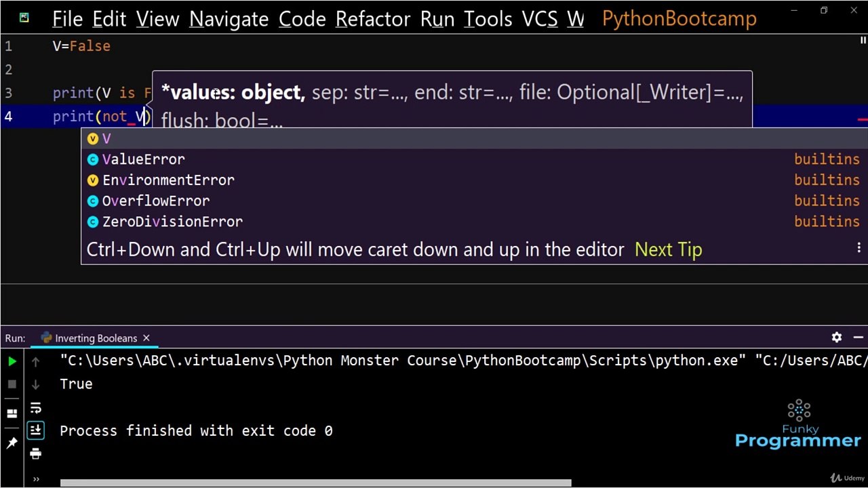Click inside print(not V) on line 4
The height and width of the screenshot is (488, 868).
pos(102,117)
